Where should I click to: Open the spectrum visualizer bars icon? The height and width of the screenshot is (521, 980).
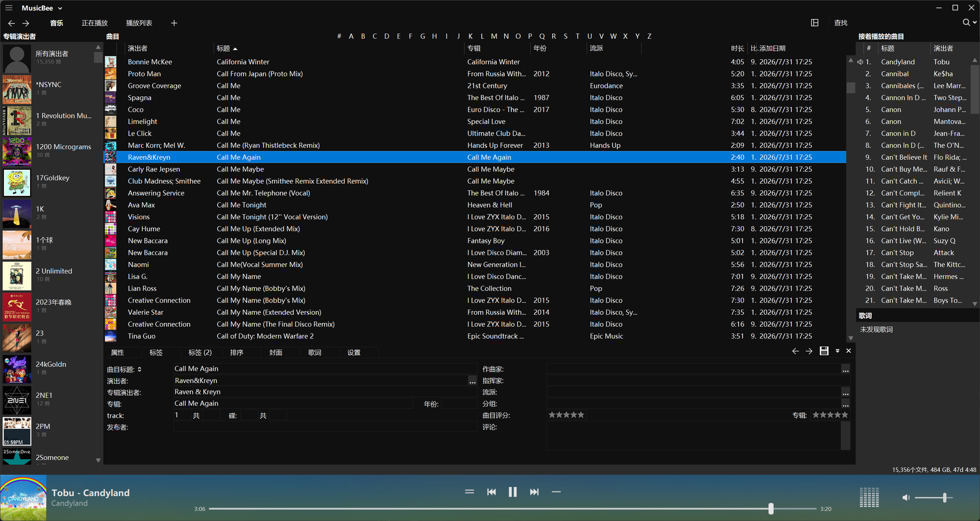pos(869,497)
